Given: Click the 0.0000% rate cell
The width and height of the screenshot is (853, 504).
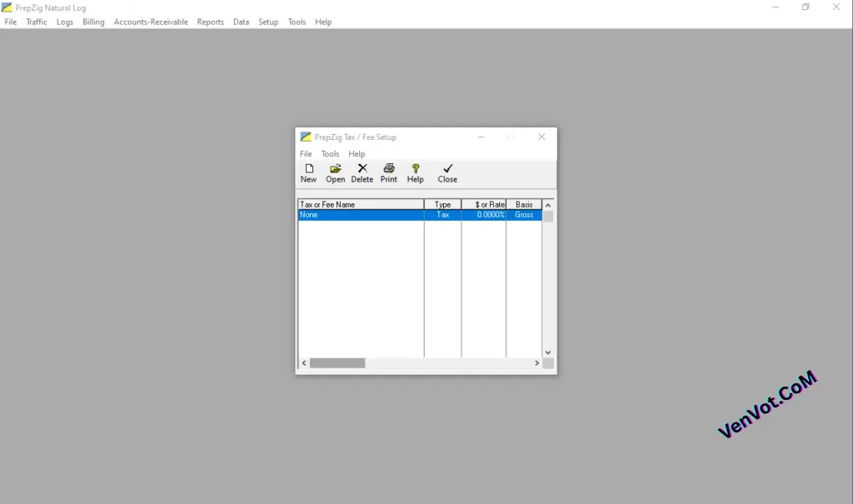Looking at the screenshot, I should tap(484, 215).
